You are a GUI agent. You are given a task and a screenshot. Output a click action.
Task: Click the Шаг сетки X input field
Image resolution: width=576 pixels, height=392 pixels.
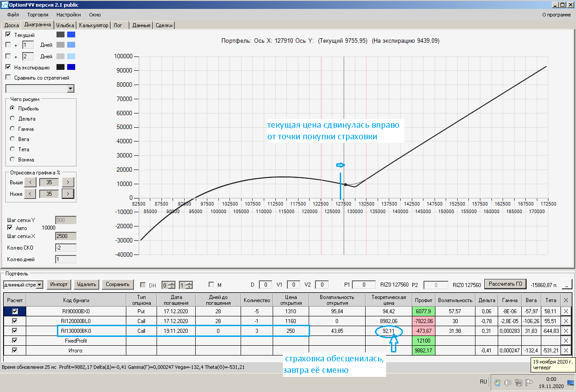66,236
